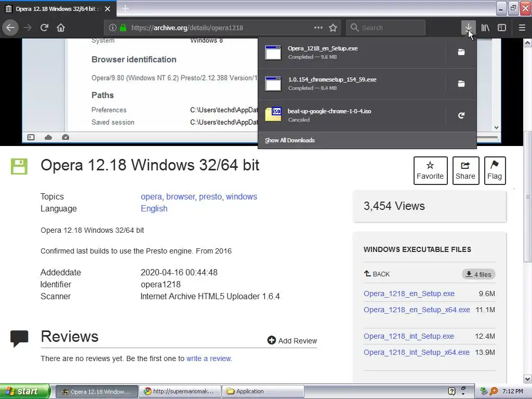This screenshot has height=399, width=532.
Task: Open the browser home page
Action: [61, 28]
